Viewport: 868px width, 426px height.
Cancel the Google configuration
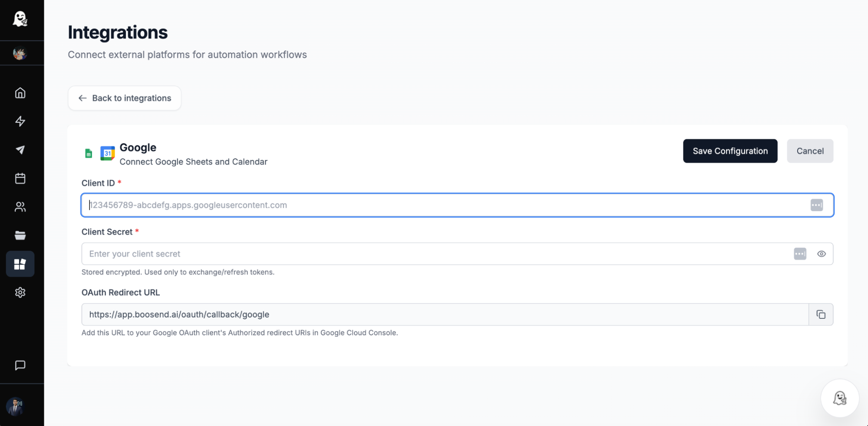pyautogui.click(x=810, y=151)
